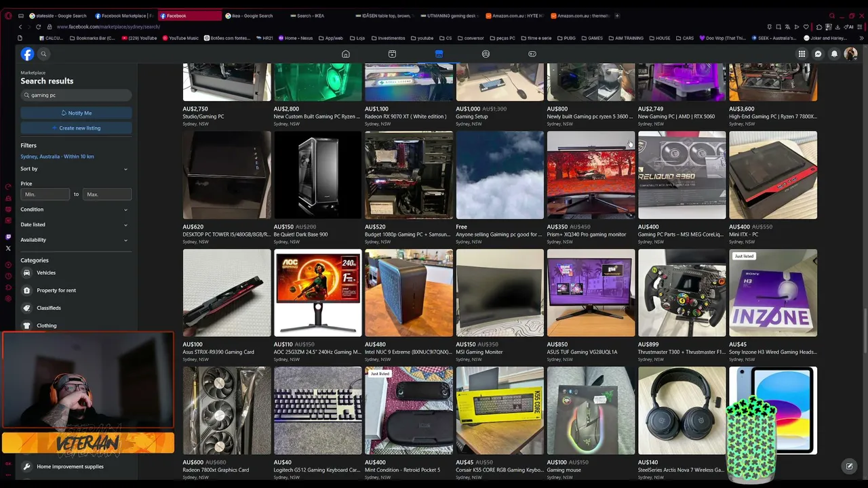
Task: Open the Radeon 7800xt Graphics Card listing
Action: tap(226, 424)
